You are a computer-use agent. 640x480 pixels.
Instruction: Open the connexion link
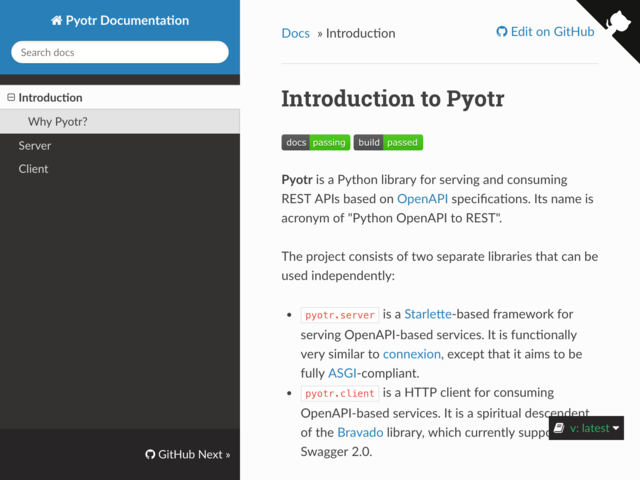(411, 354)
